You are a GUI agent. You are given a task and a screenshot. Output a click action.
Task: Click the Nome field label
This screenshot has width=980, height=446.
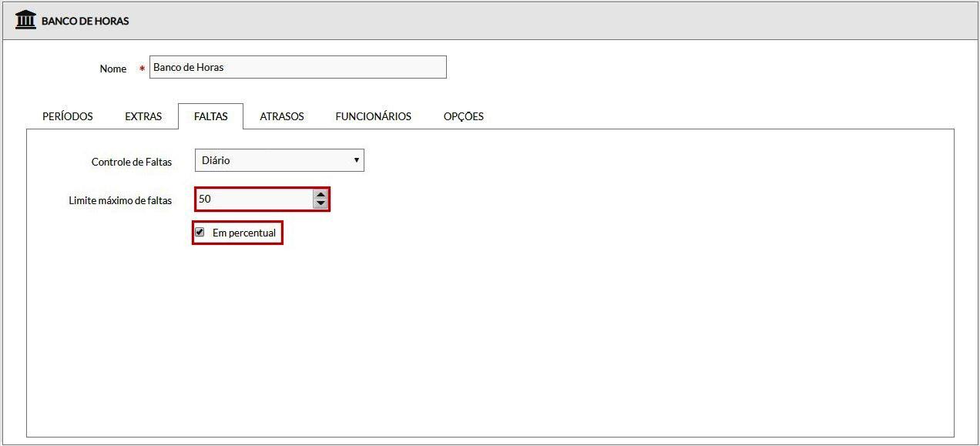coord(113,69)
